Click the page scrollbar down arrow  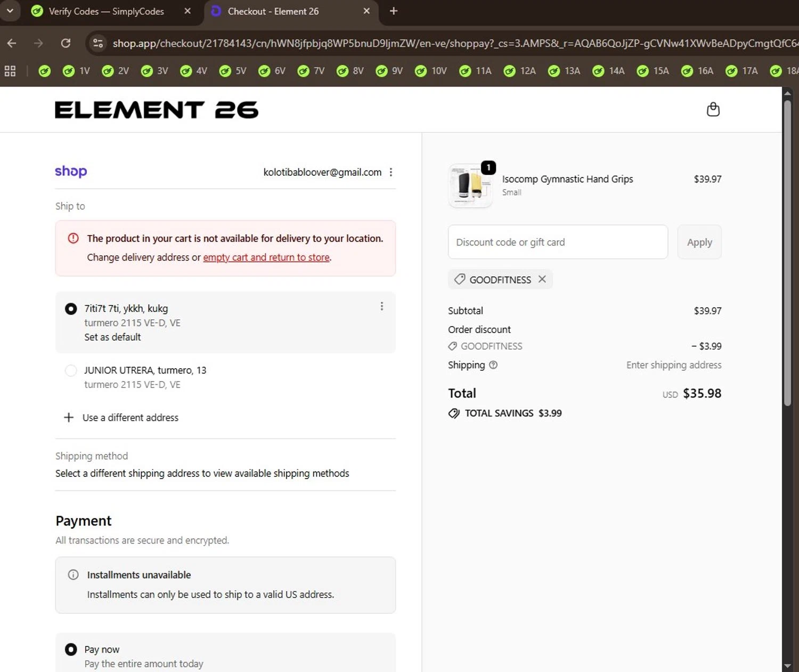click(787, 666)
